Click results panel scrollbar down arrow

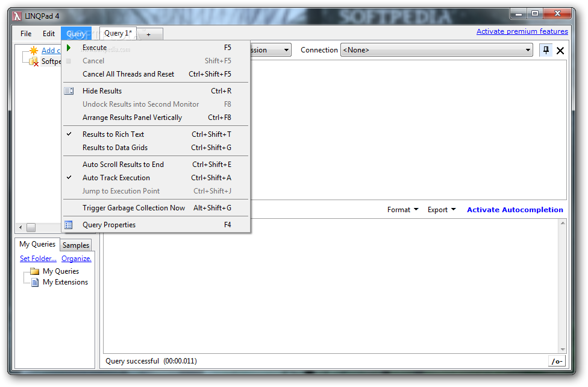[x=563, y=350]
